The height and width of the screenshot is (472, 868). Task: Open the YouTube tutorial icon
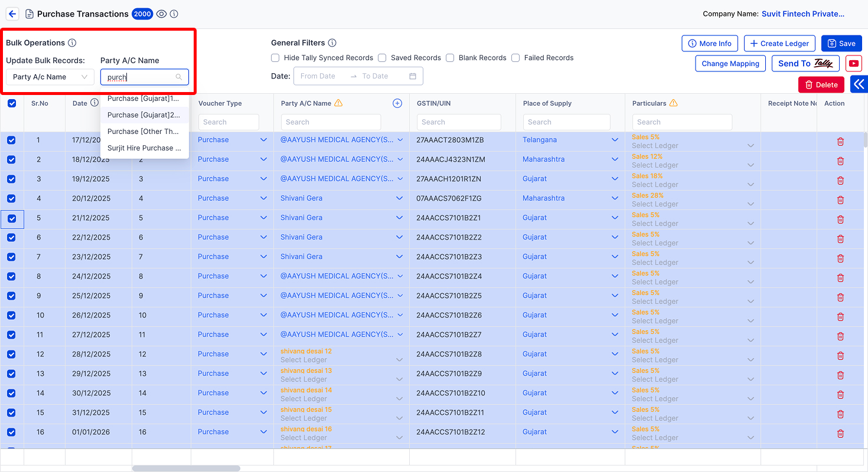click(x=853, y=64)
